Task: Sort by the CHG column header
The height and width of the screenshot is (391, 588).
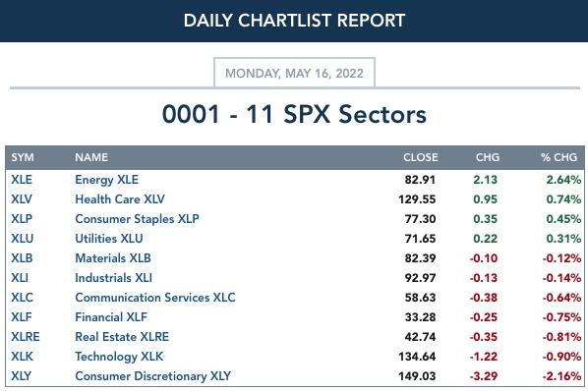Action: click(488, 157)
